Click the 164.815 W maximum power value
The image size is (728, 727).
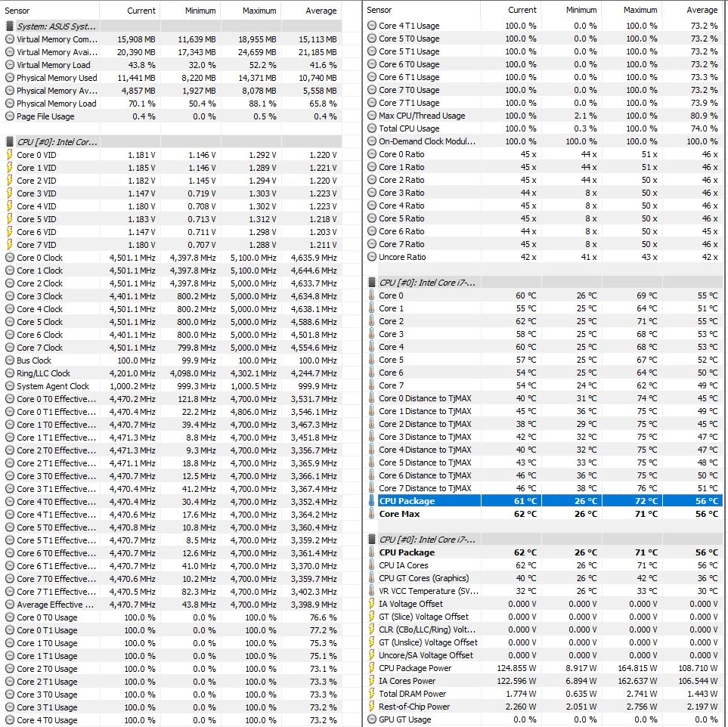coord(637,667)
